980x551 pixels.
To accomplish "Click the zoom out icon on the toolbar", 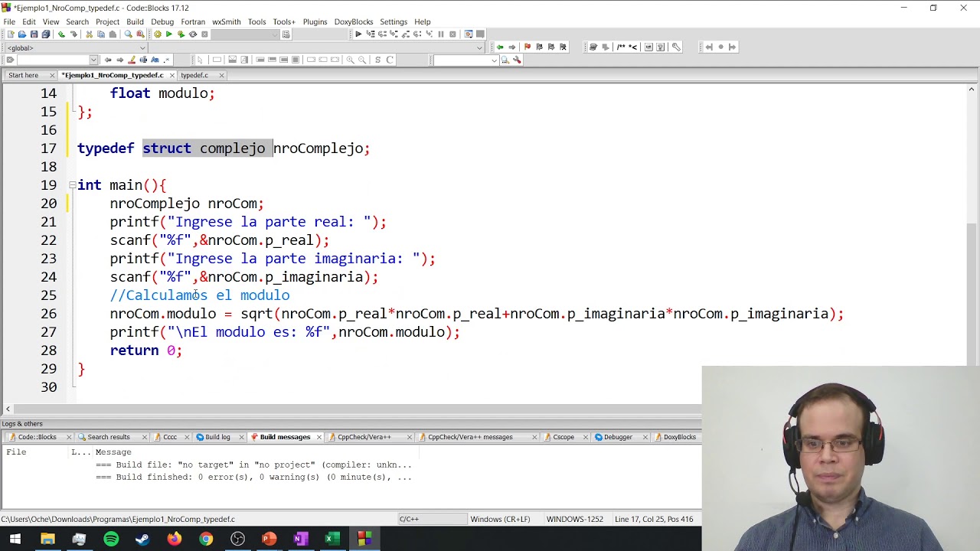I will point(362,60).
